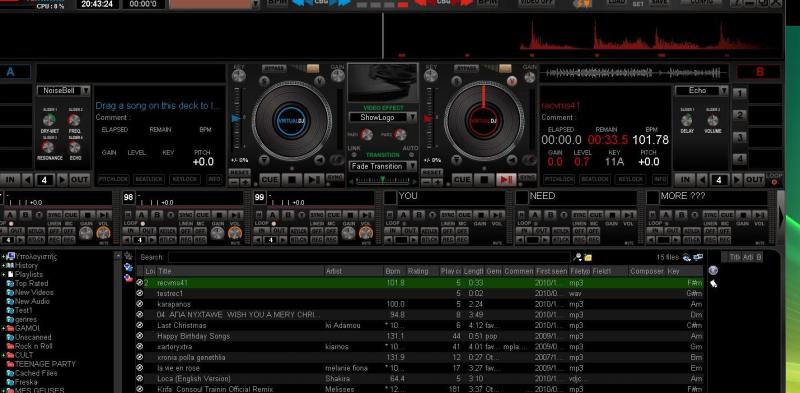
Task: Click the Search field in the browser
Action: coord(369,257)
